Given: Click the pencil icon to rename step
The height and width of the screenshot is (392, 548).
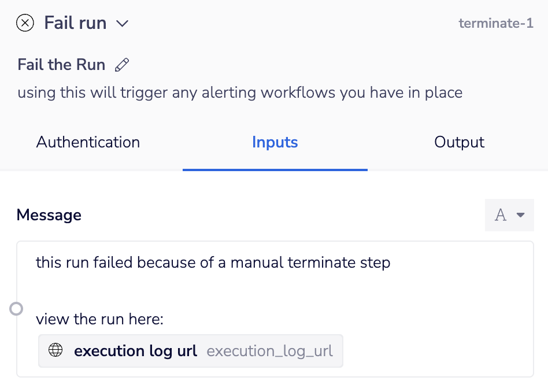Looking at the screenshot, I should (x=122, y=65).
